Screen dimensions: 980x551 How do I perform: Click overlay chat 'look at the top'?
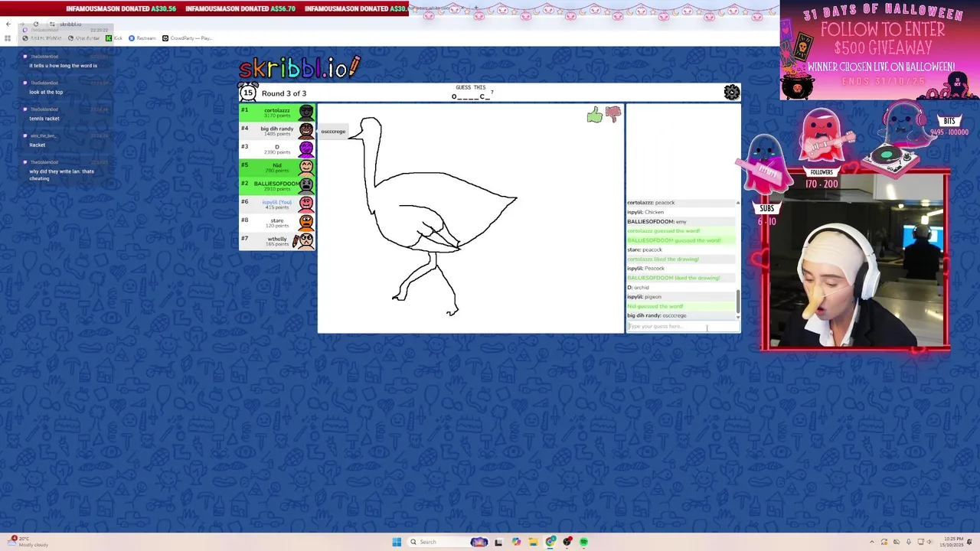coord(46,92)
